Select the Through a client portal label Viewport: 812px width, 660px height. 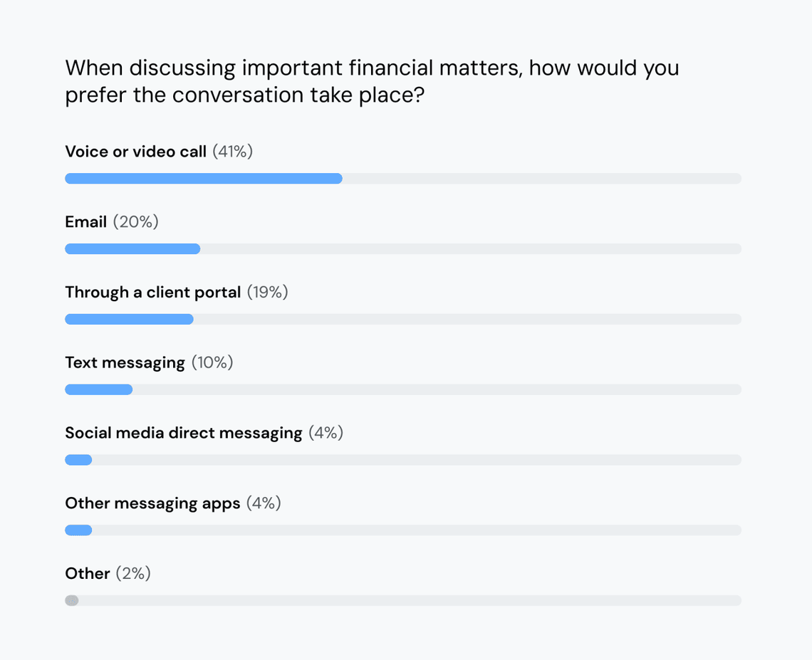(152, 293)
